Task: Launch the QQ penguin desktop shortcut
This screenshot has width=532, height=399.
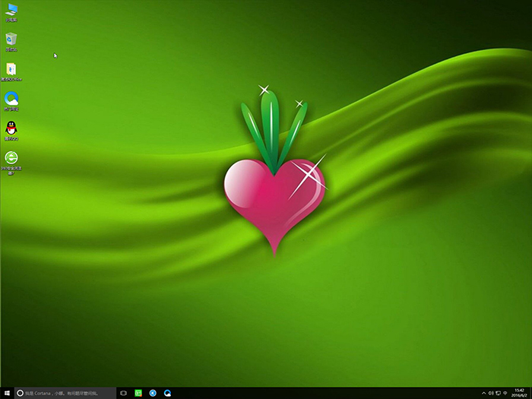Action: [12, 128]
